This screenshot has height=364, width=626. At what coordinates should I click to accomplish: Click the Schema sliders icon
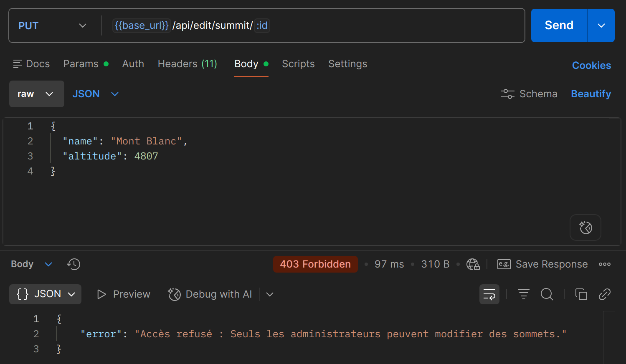click(x=507, y=94)
